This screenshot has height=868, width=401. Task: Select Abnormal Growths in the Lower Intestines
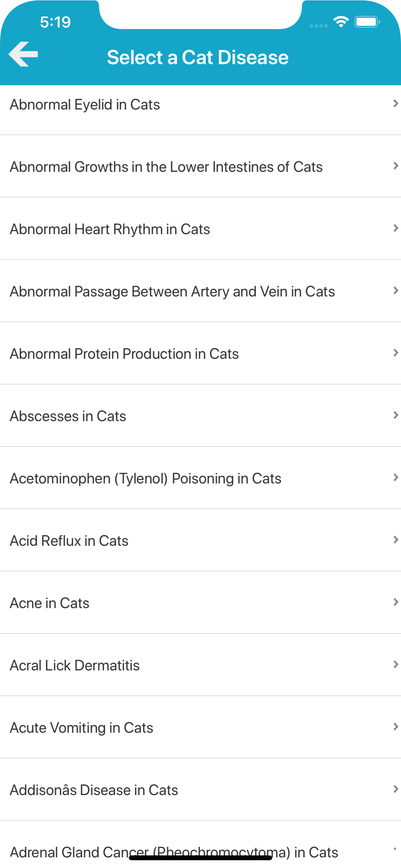[166, 167]
